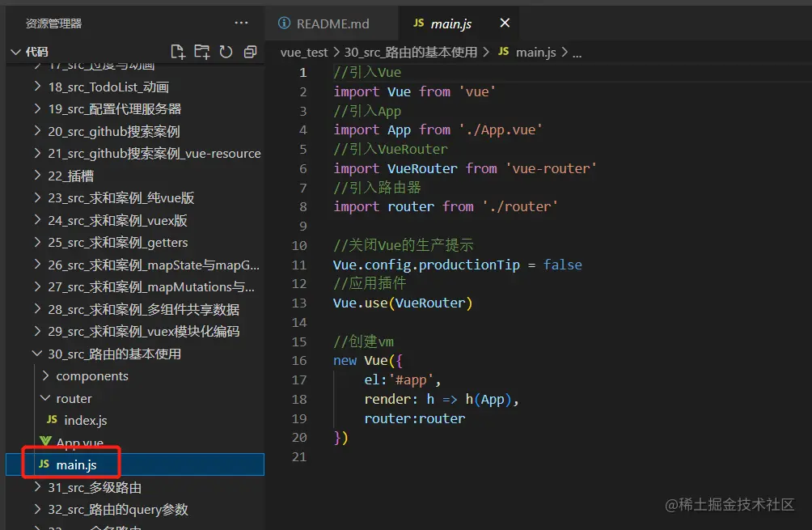Click Vue.use(VueRouter) on line 13
This screenshot has height=530, width=812.
click(403, 303)
